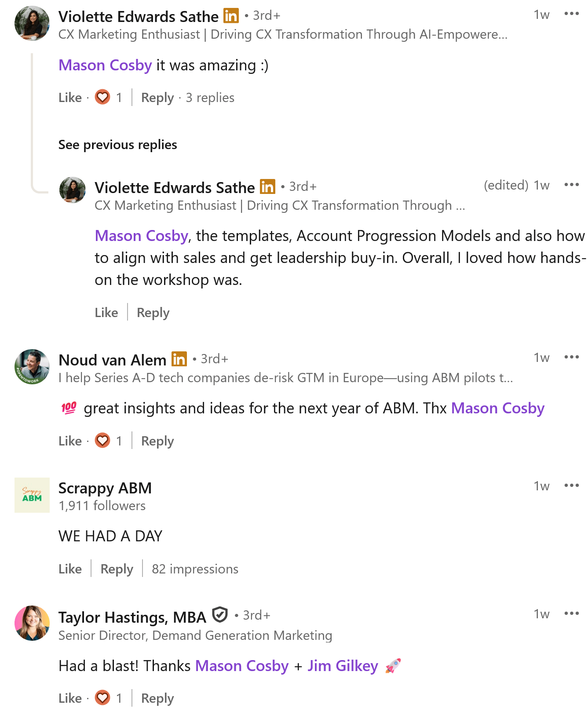588x719 pixels.
Task: Like Taylor Hastings' comment
Action: point(70,698)
